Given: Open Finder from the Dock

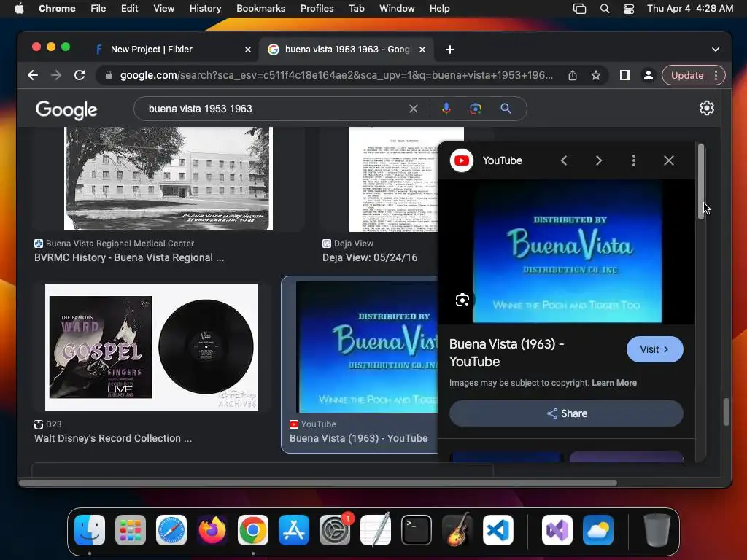Looking at the screenshot, I should pos(90,530).
